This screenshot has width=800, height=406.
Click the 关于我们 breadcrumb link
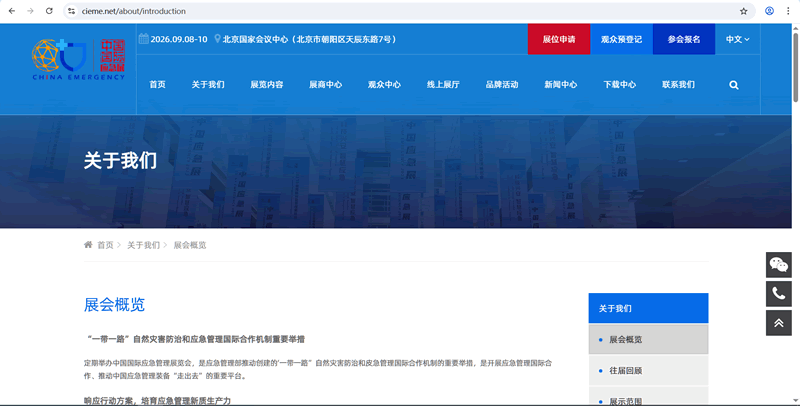pos(143,245)
